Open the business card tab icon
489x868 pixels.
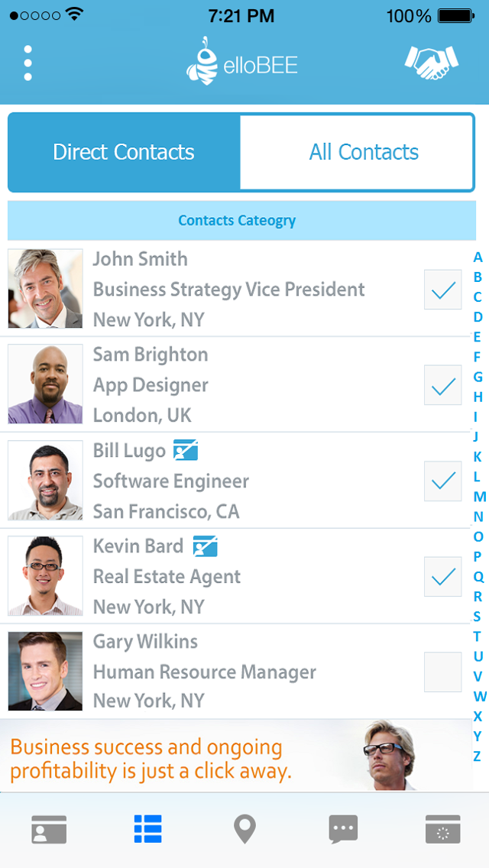(49, 829)
